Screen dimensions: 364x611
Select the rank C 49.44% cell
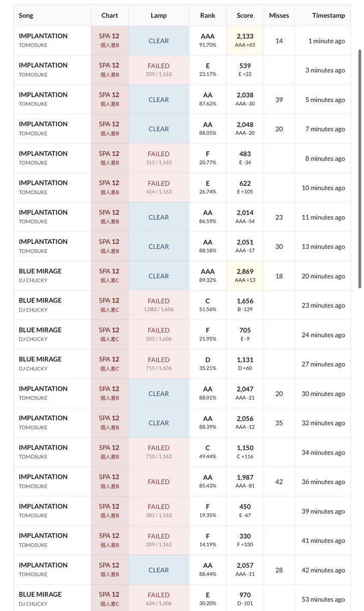[x=208, y=452]
